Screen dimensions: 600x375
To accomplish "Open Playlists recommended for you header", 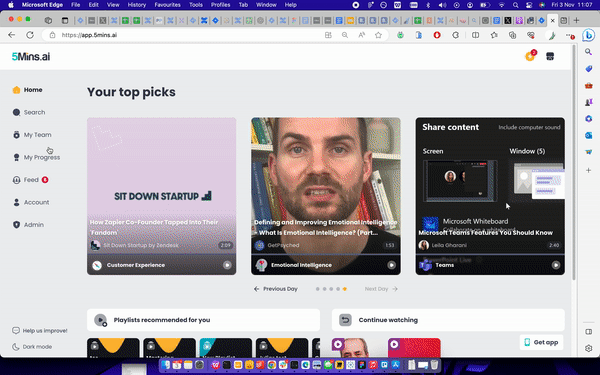I will click(203, 320).
